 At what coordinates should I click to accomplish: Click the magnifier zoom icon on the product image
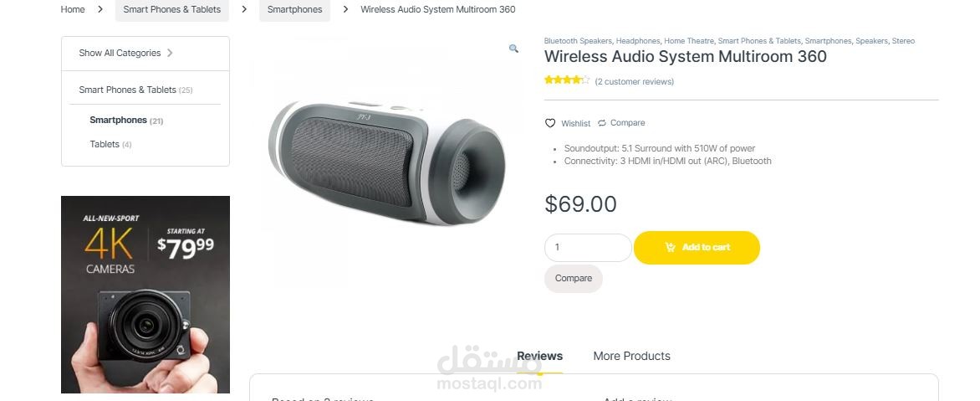513,49
